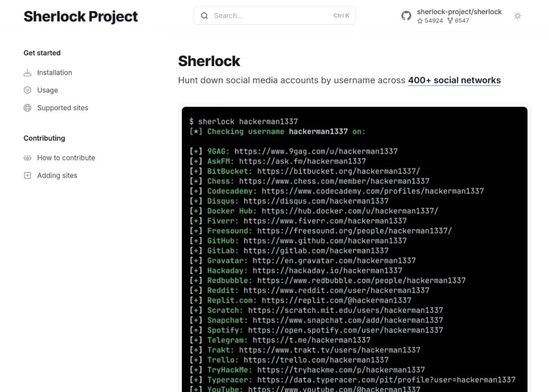Click the GitLab result line

point(289,251)
